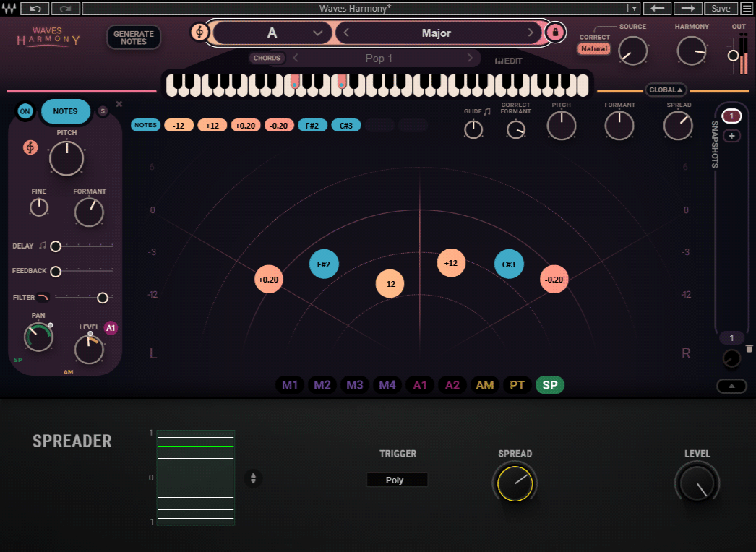
Task: Click the Feedback slider handle
Action: (x=56, y=272)
